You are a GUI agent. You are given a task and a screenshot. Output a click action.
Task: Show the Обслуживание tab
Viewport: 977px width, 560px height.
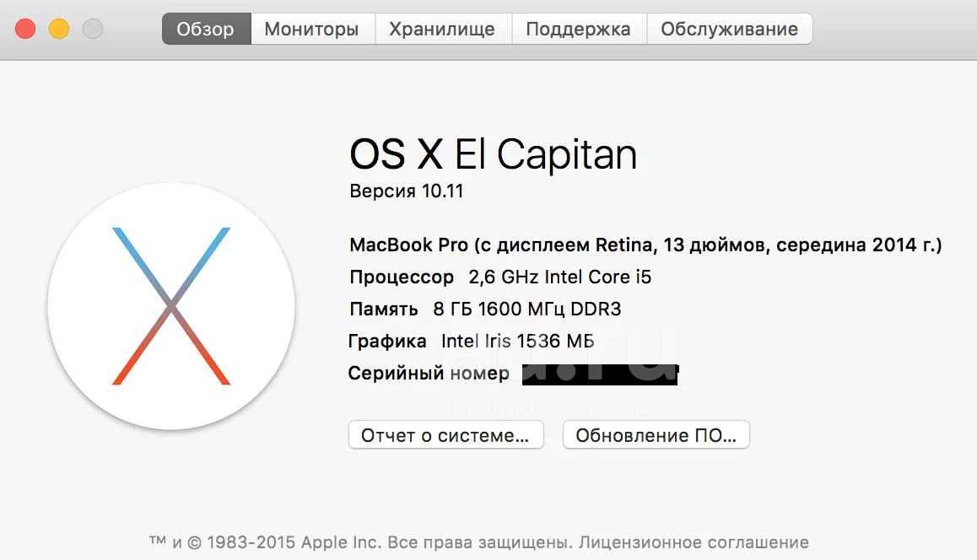click(x=729, y=29)
